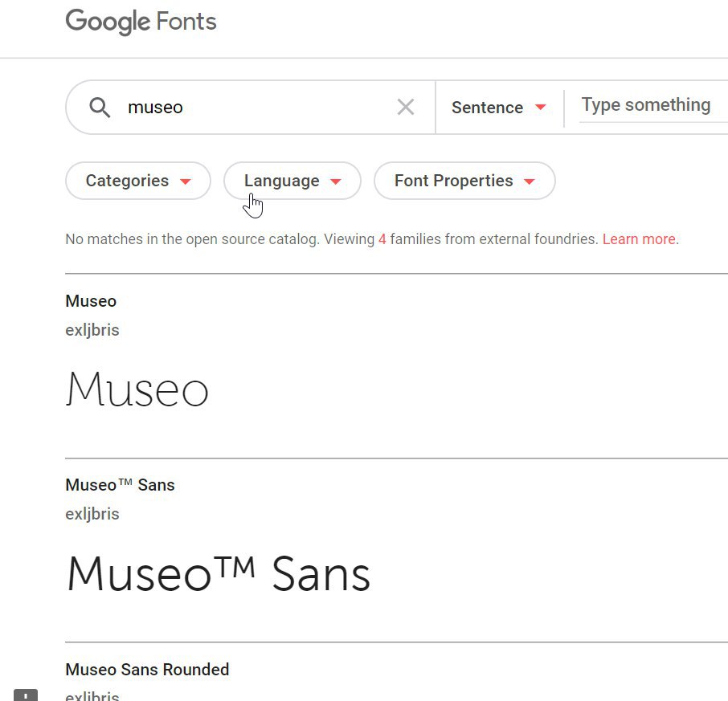Open the Sentence preview dropdown
The width and height of the screenshot is (728, 701).
[499, 107]
